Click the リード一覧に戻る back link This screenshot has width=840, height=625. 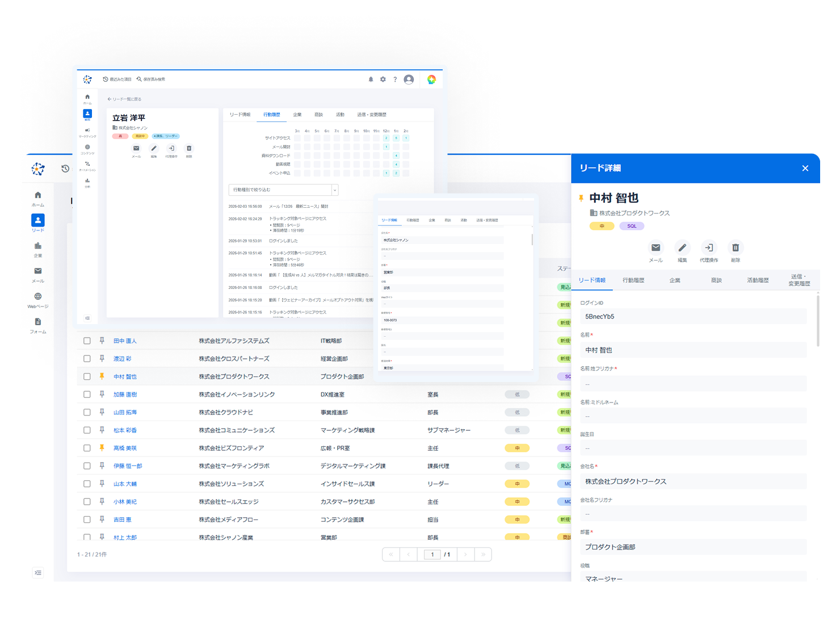click(124, 99)
